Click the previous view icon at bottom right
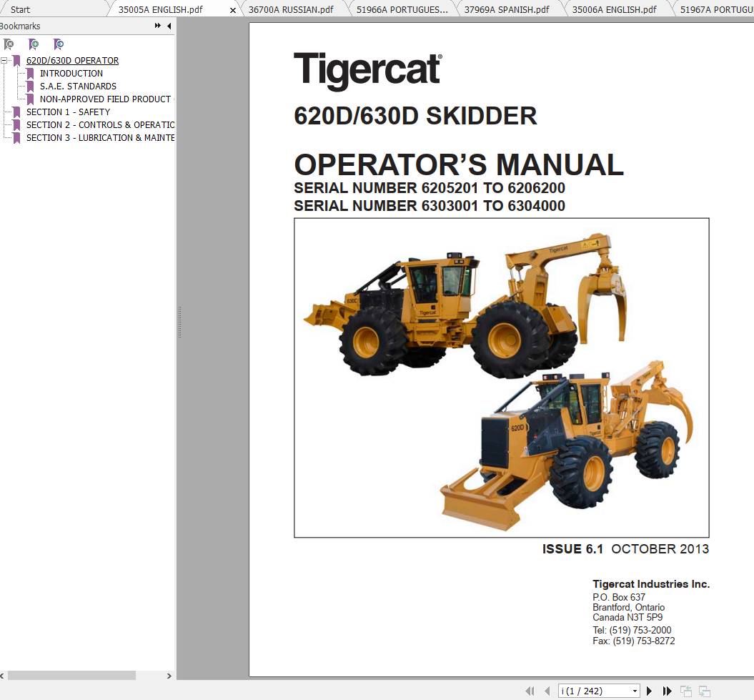This screenshot has height=700, width=754. tap(686, 691)
